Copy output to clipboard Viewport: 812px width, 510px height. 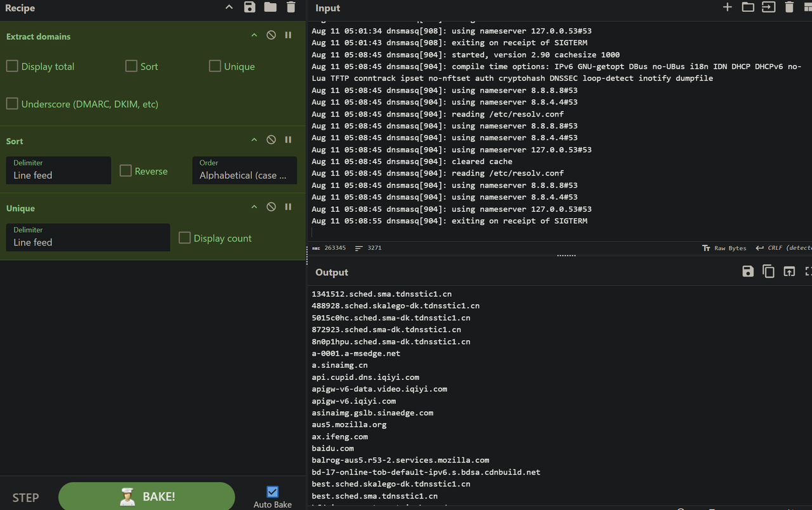coord(768,271)
